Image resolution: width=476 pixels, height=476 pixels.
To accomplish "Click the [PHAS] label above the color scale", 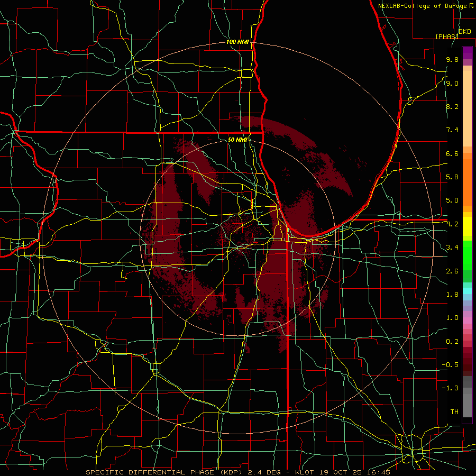I will (x=447, y=36).
